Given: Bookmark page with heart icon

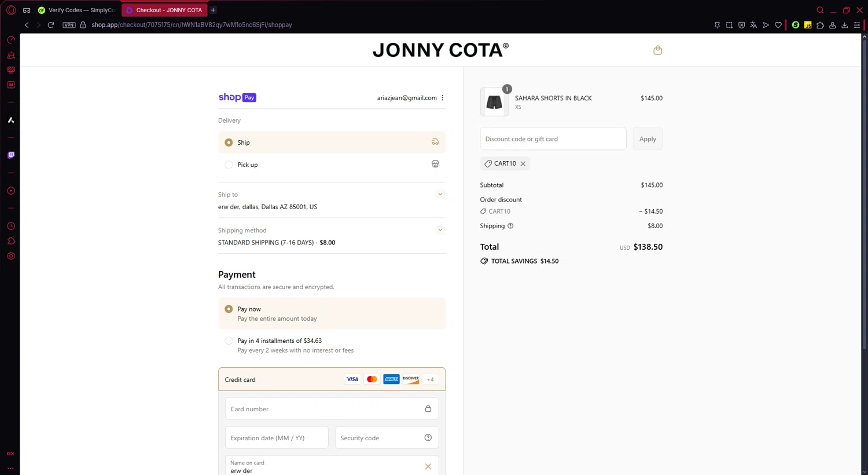Looking at the screenshot, I should click(x=778, y=25).
